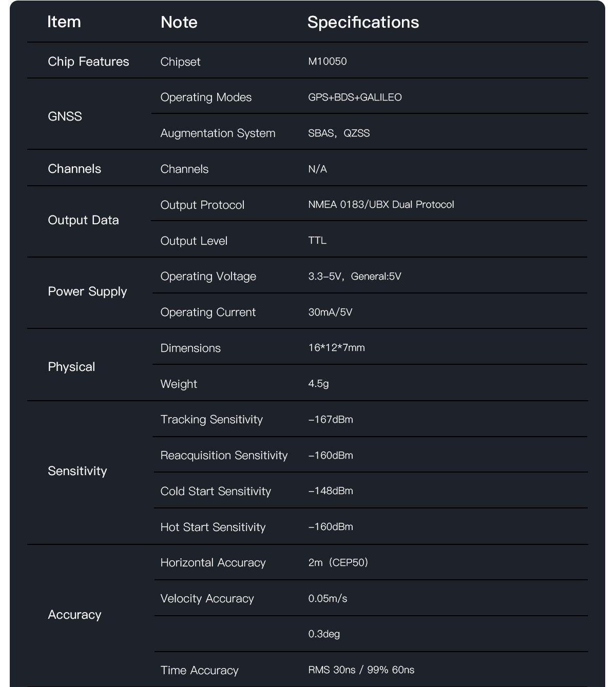Select the Cold Start Sensitivity -148dBm value
This screenshot has height=687, width=616.
point(331,491)
